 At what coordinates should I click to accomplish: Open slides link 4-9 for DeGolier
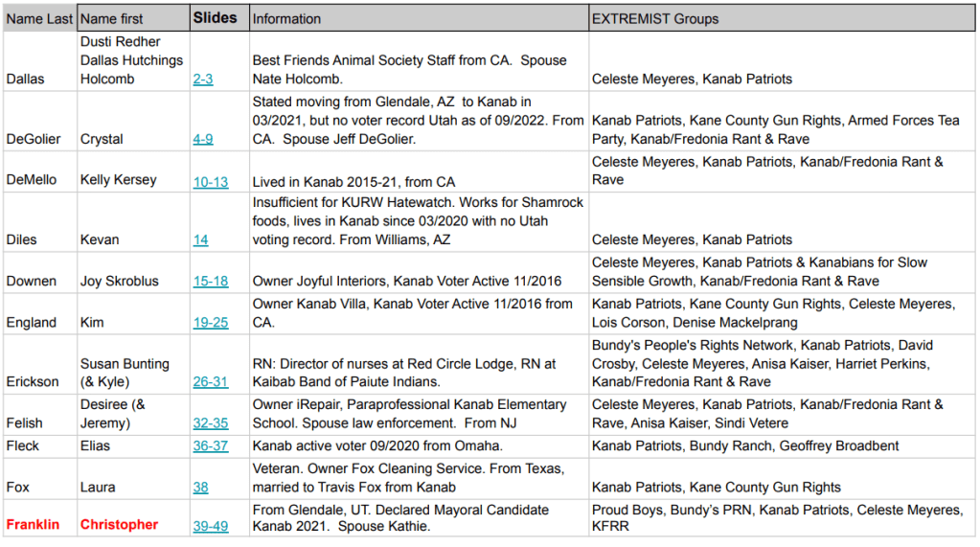coord(203,139)
